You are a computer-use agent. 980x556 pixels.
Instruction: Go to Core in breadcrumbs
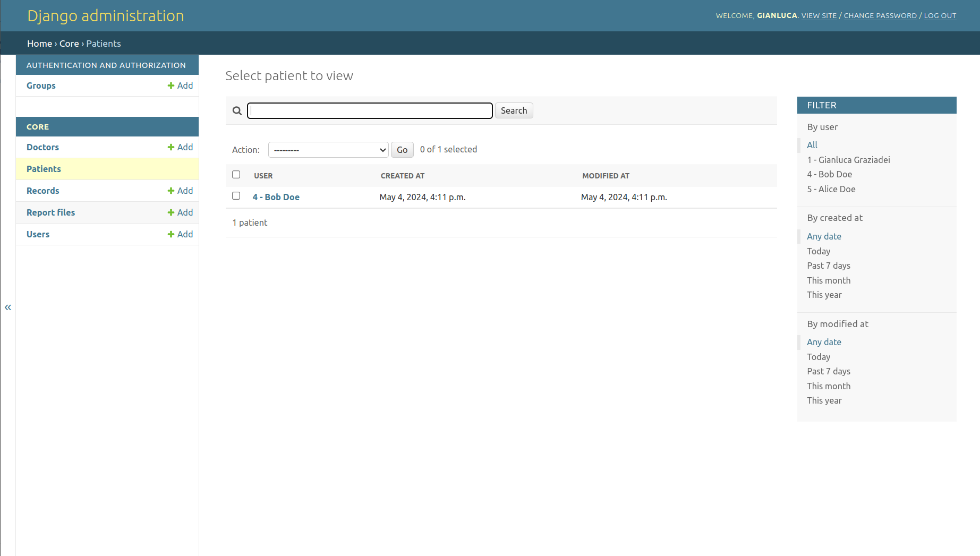(69, 44)
